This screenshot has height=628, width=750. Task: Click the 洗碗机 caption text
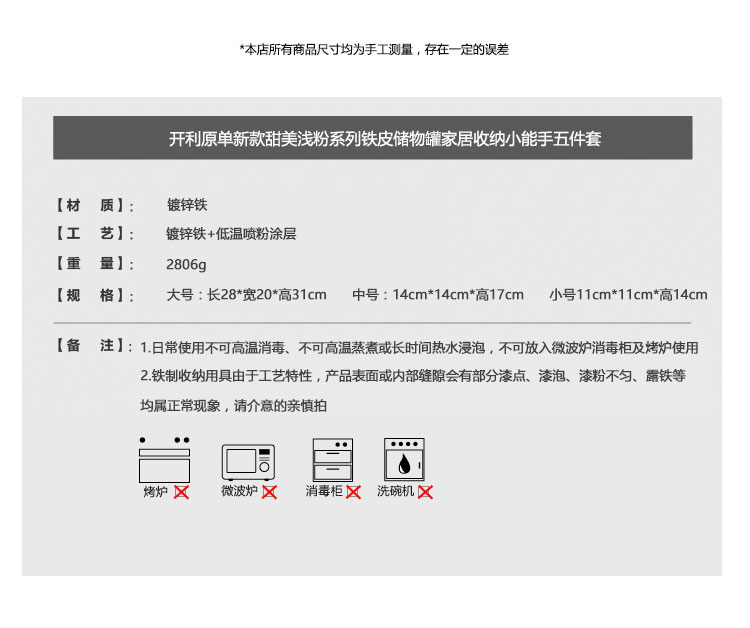396,491
